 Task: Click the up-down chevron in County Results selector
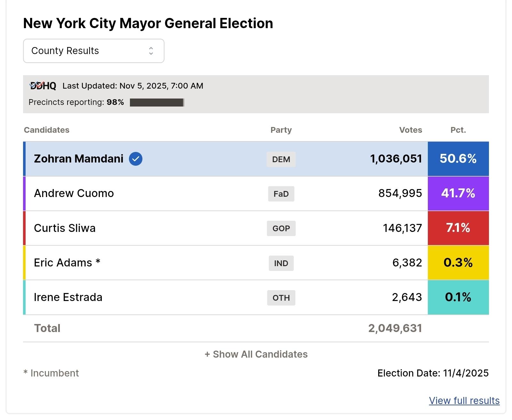[x=151, y=51]
